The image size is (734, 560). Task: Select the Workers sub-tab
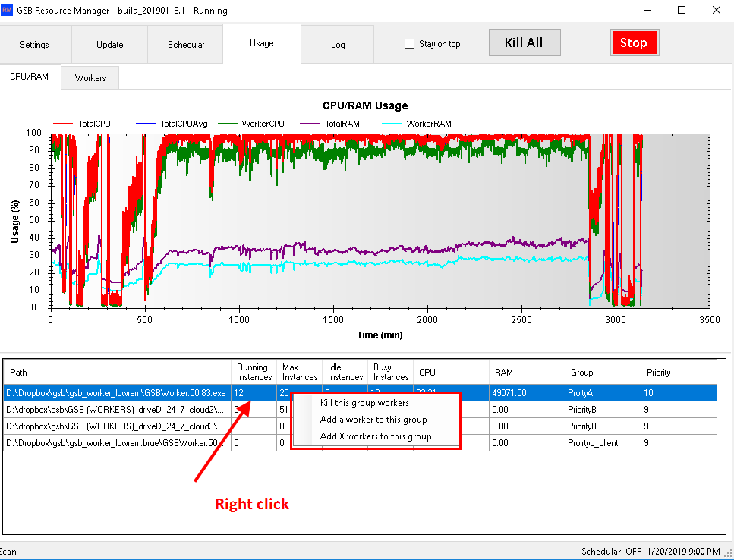coord(90,78)
